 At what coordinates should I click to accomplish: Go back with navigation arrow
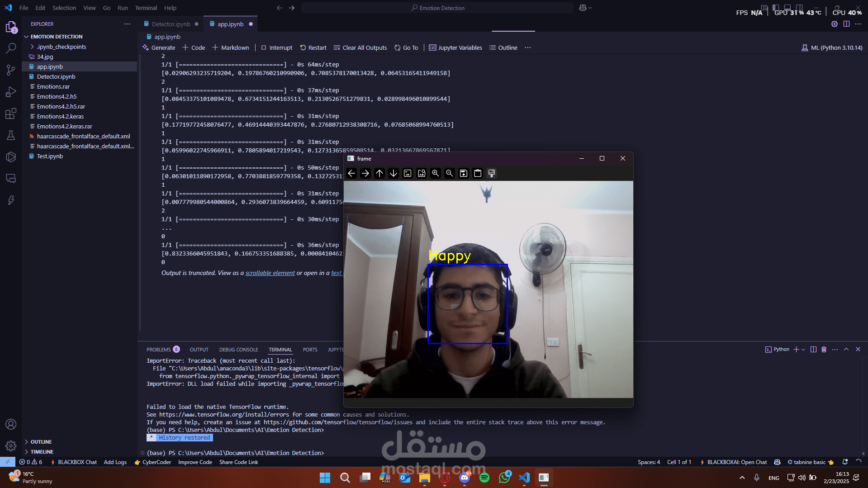(x=280, y=8)
